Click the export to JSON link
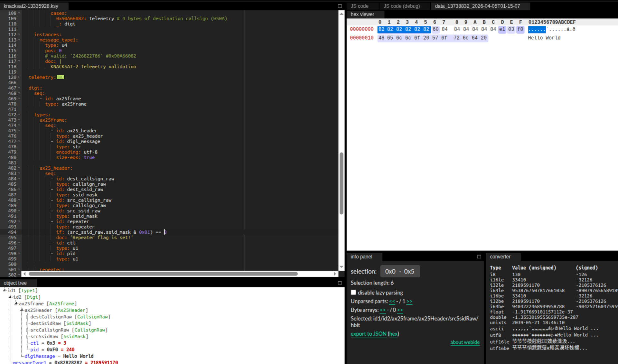The height and width of the screenshot is (364, 618). (368, 334)
